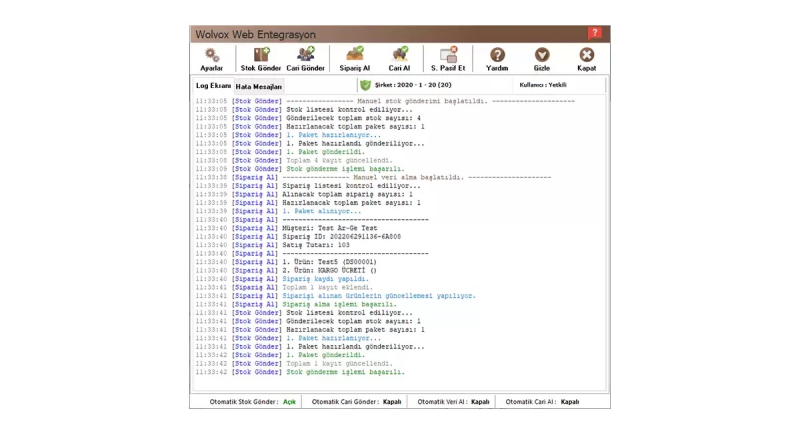Click the Kapat close icon in toolbar
The width and height of the screenshot is (800, 435).
pyautogui.click(x=587, y=55)
